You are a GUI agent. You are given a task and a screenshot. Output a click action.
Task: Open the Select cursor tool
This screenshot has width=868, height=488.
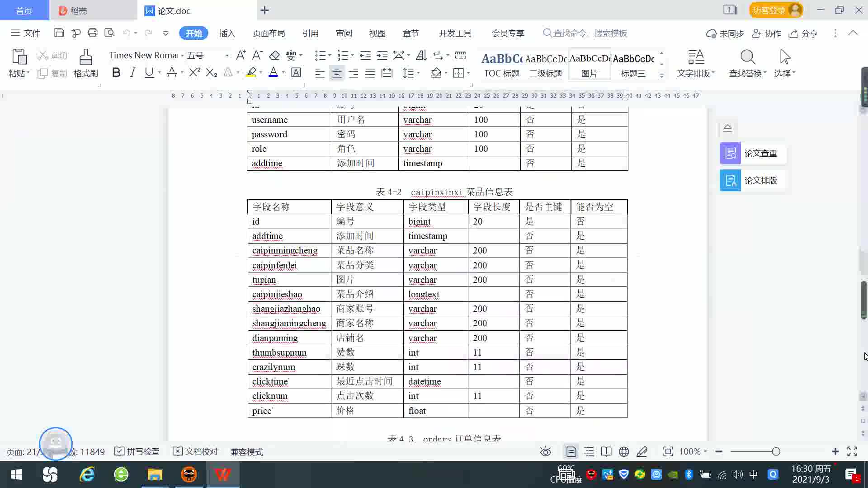pos(785,63)
